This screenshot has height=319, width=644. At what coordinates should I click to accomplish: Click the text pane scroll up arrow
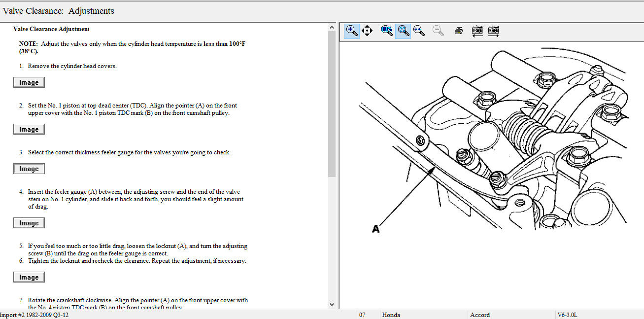[x=332, y=28]
